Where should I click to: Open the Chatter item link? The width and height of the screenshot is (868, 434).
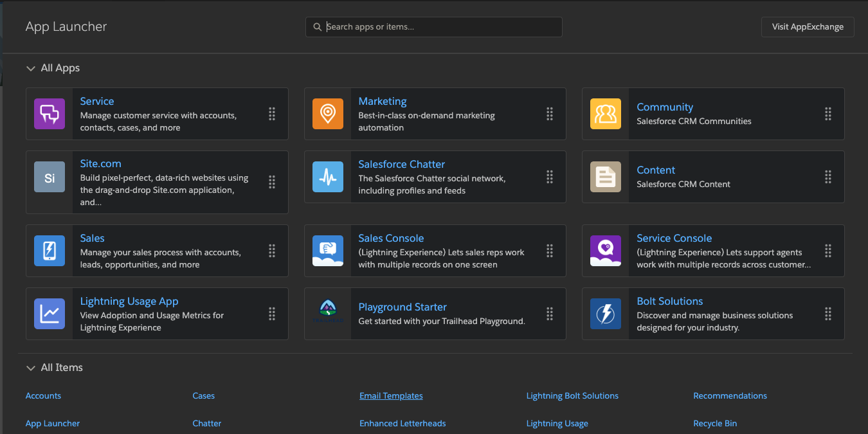coord(207,423)
